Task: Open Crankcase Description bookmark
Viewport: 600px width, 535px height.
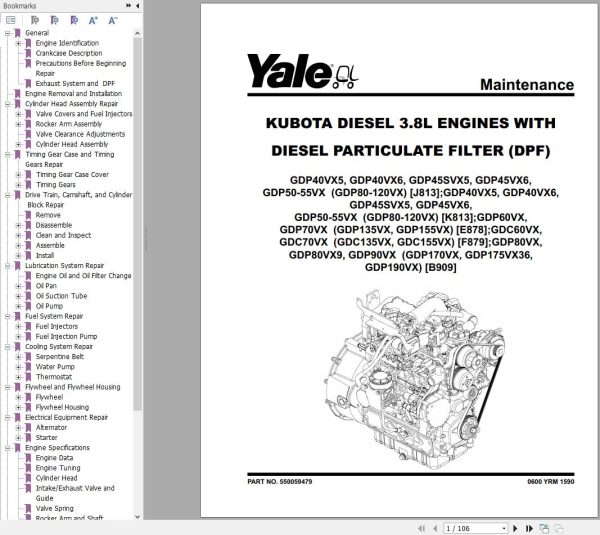Action: [69, 53]
